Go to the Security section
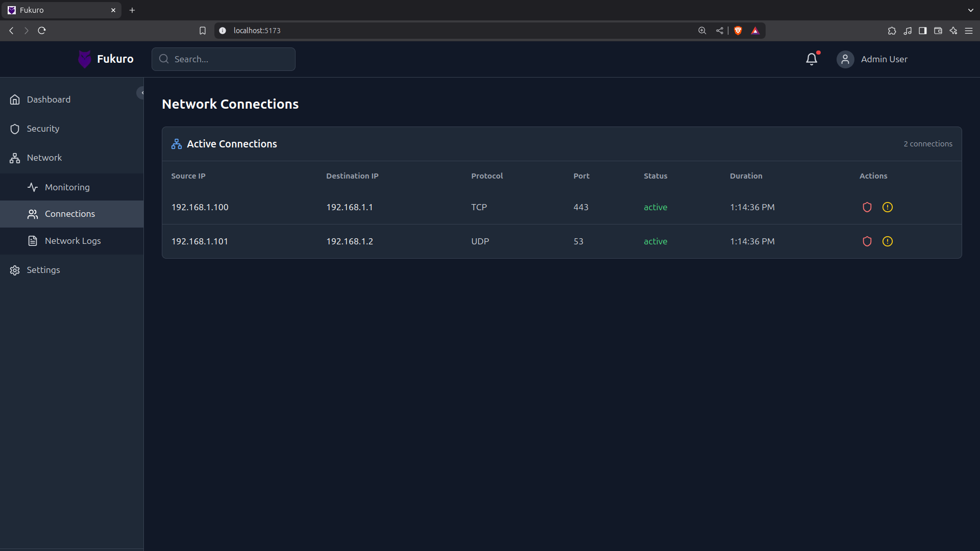 [x=43, y=129]
